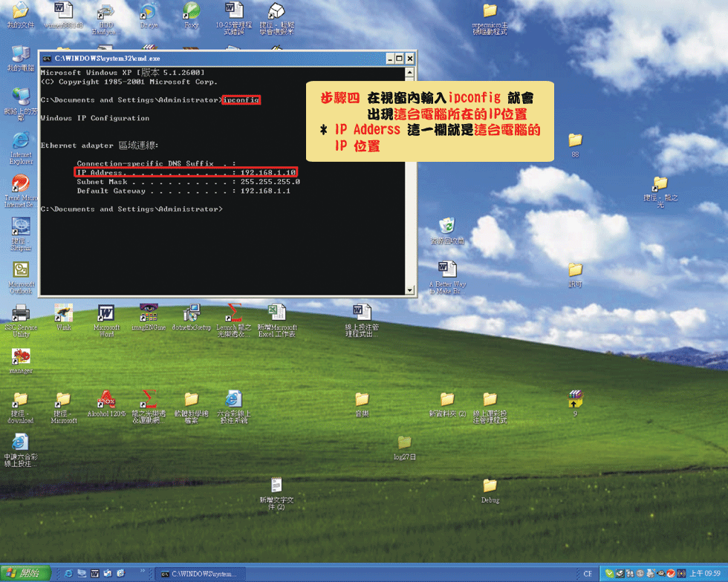Click the Subnet Mask value 255.255.255.0
Viewport: 728px width, 582px height.
tap(270, 182)
